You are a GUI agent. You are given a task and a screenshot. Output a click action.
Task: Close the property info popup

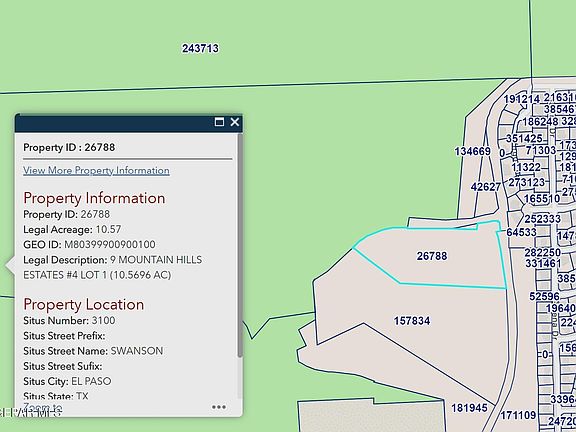click(235, 122)
